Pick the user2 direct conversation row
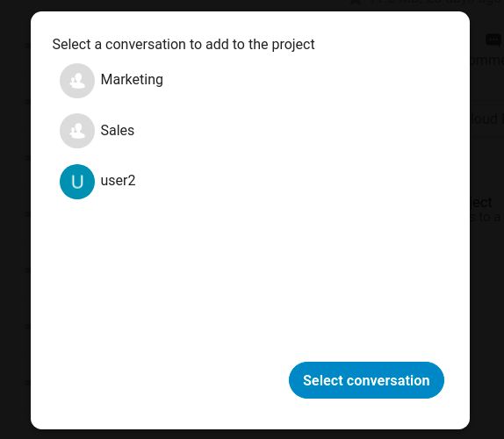This screenshot has height=439, width=504. tap(250, 182)
